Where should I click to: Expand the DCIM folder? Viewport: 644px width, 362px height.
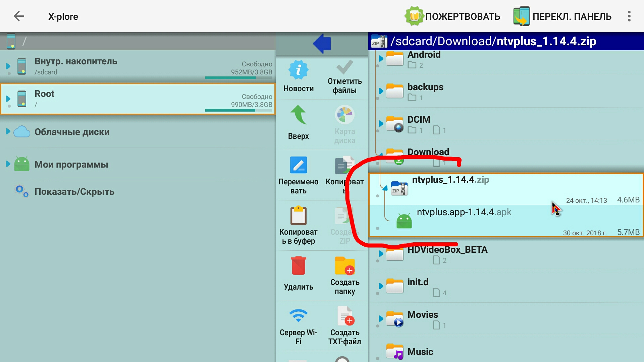click(x=381, y=124)
